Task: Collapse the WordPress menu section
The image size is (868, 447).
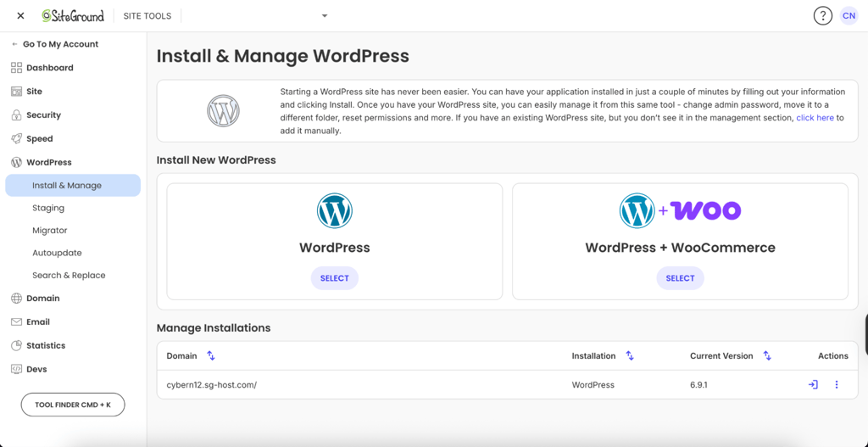Action: tap(49, 162)
